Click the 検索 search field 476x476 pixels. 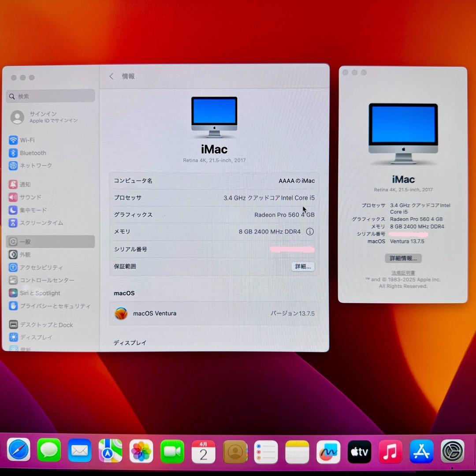[x=50, y=96]
